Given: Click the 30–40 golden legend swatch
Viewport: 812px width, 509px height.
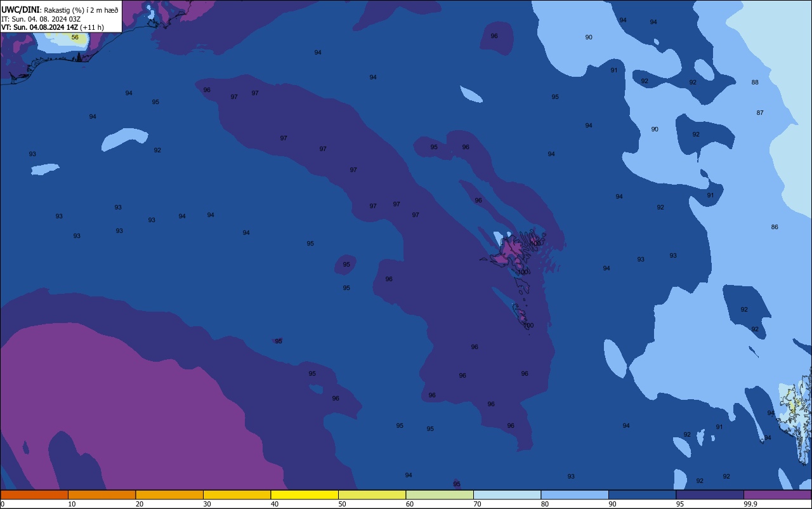Looking at the screenshot, I should click(x=237, y=494).
